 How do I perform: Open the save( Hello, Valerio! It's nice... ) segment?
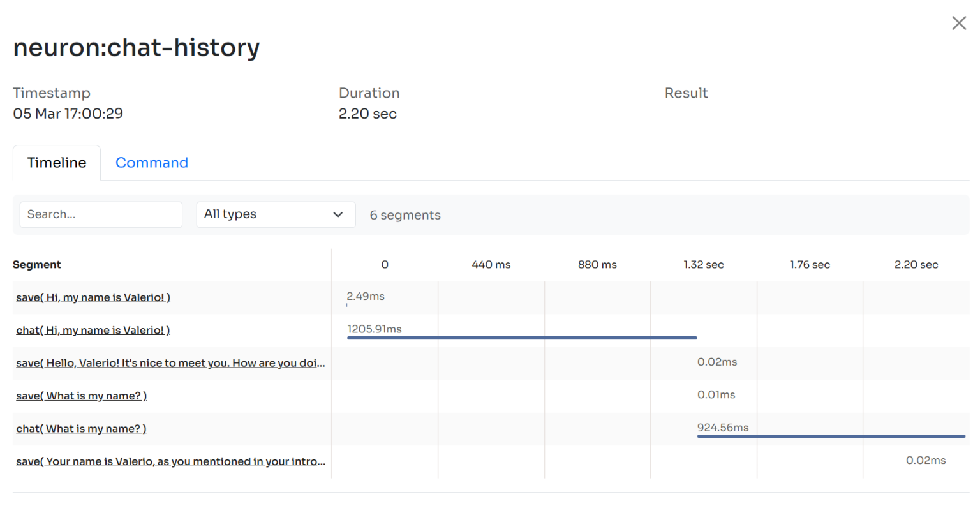pyautogui.click(x=170, y=363)
